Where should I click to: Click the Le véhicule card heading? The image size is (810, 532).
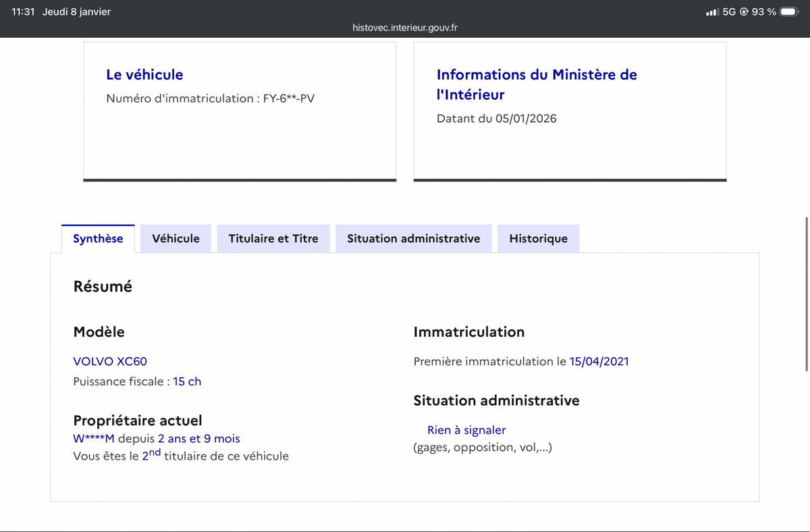pyautogui.click(x=144, y=74)
